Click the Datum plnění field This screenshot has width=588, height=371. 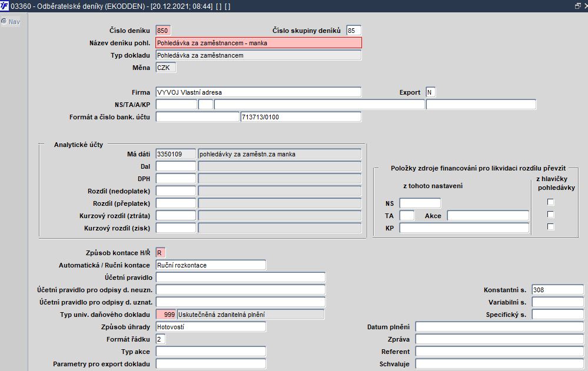[x=500, y=327]
